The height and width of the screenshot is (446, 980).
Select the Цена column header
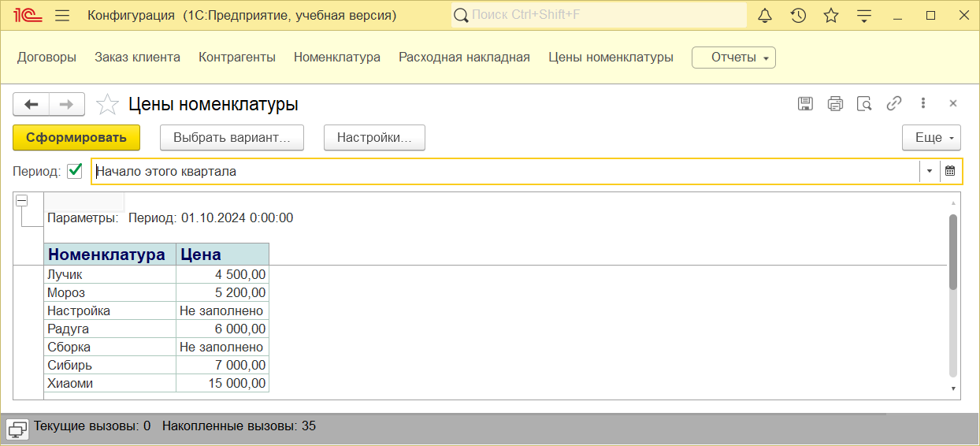pyautogui.click(x=222, y=254)
